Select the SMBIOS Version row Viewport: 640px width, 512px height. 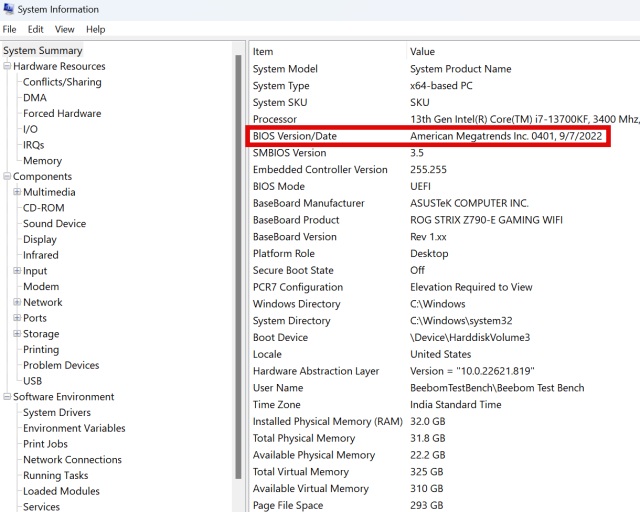pyautogui.click(x=445, y=153)
